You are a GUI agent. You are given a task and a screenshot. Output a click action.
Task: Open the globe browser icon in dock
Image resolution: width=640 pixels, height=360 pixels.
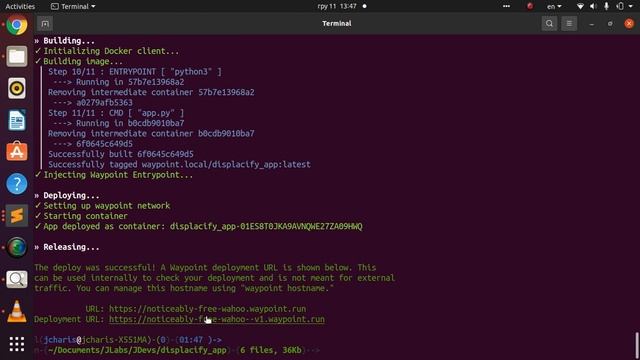[17, 247]
